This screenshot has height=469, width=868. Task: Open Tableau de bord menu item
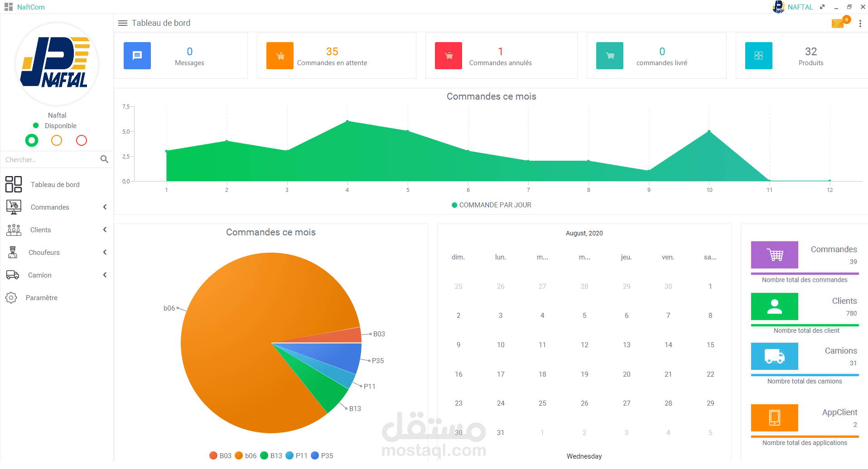coord(57,184)
